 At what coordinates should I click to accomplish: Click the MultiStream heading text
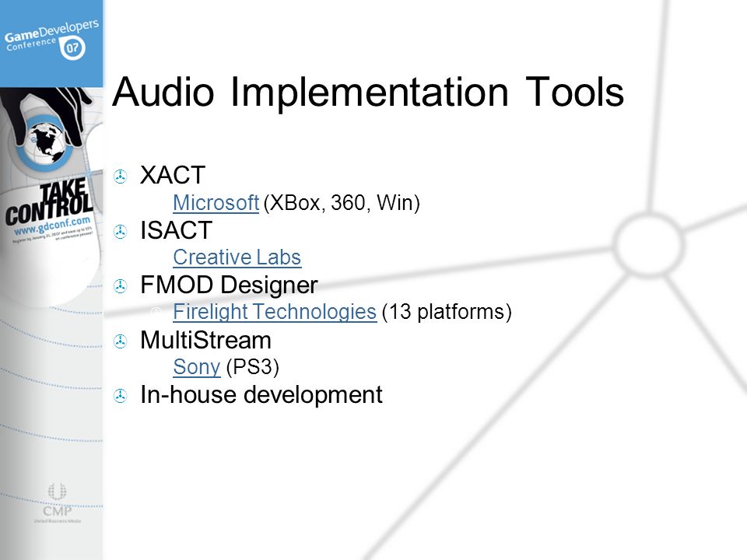[205, 340]
